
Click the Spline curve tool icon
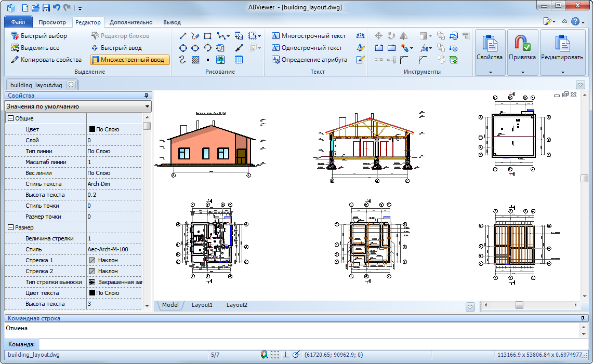(x=183, y=60)
